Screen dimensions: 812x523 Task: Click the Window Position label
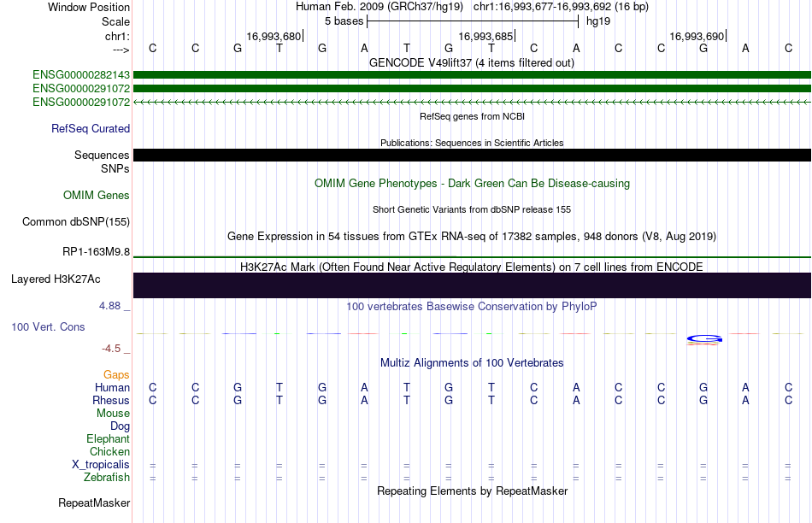[89, 7]
